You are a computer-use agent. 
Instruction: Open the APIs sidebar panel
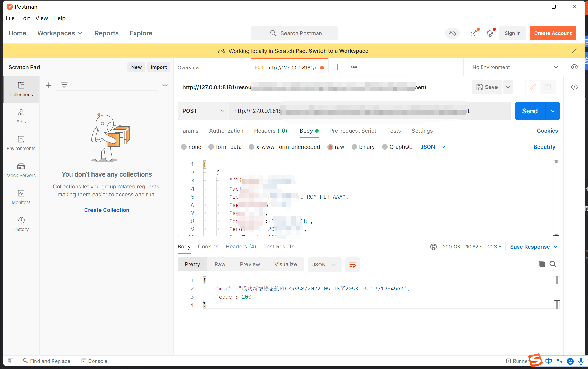click(x=21, y=116)
